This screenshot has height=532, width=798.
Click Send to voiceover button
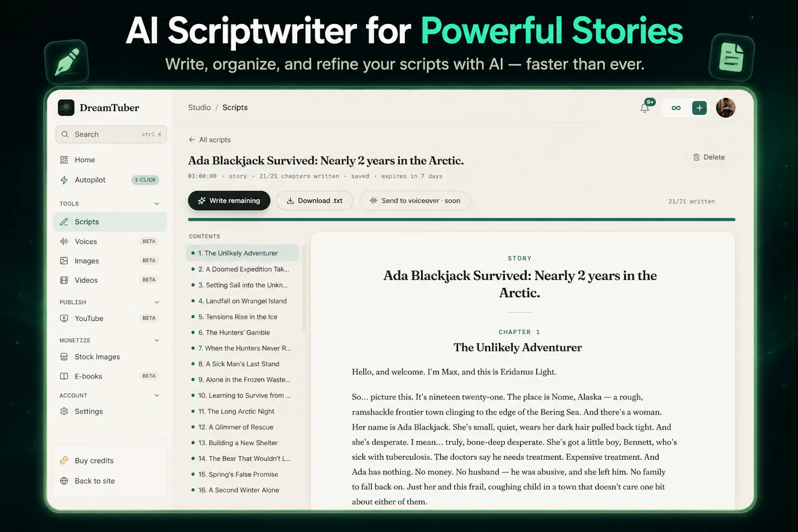[x=415, y=200]
